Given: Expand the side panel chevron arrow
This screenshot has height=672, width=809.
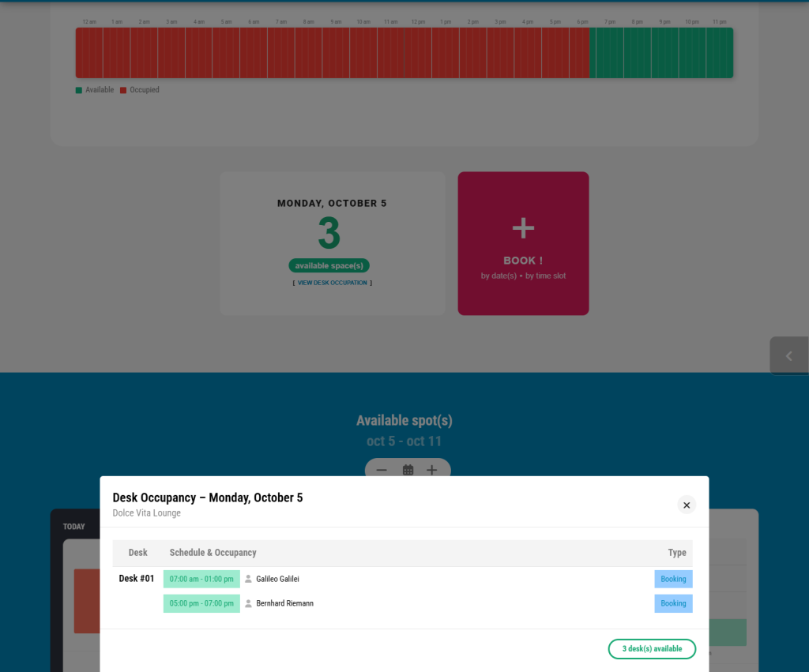Looking at the screenshot, I should point(789,356).
